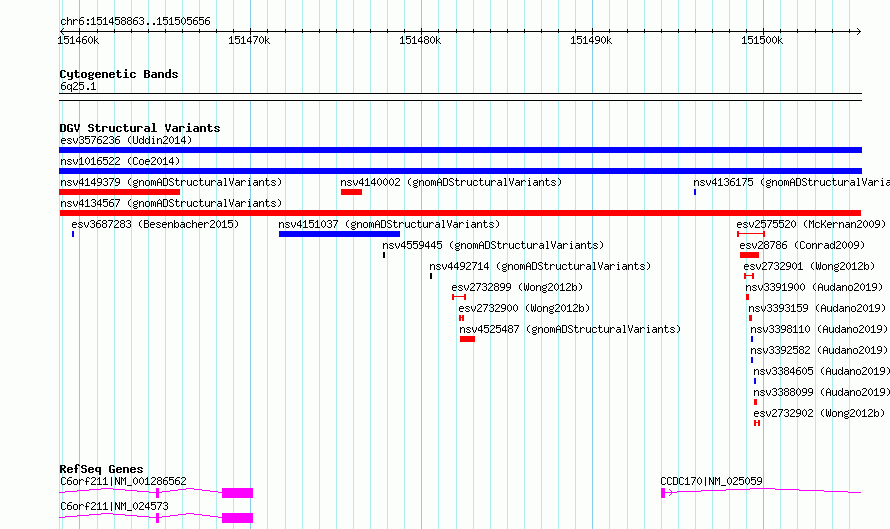This screenshot has width=890, height=529.
Task: Click the nsv4525487 gnomAD variant label
Action: click(570, 329)
